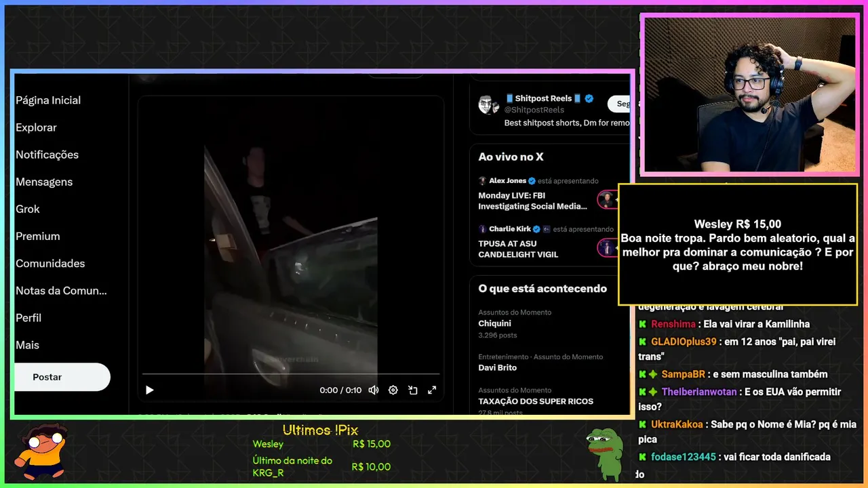Image resolution: width=868 pixels, height=488 pixels.
Task: Open Página Inicial in the sidebar
Action: click(x=48, y=100)
